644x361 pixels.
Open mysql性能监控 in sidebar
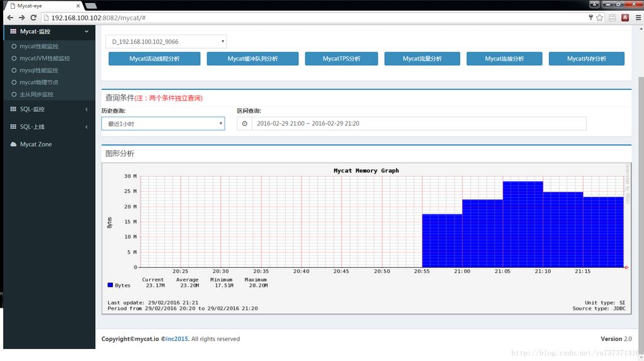38,70
